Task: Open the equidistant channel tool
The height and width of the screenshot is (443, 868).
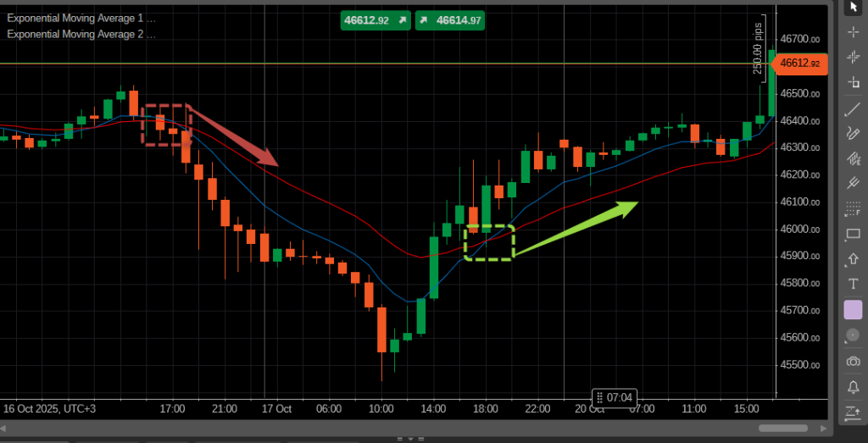Action: click(853, 158)
